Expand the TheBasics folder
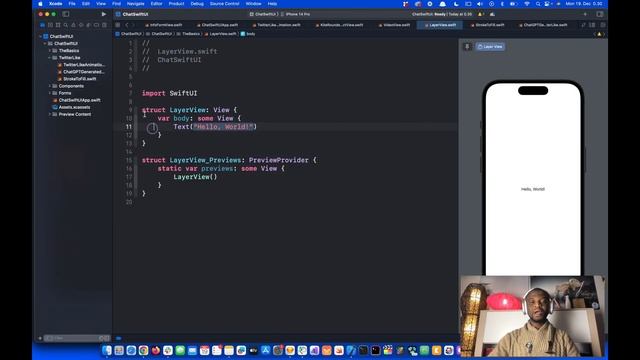 [49, 51]
